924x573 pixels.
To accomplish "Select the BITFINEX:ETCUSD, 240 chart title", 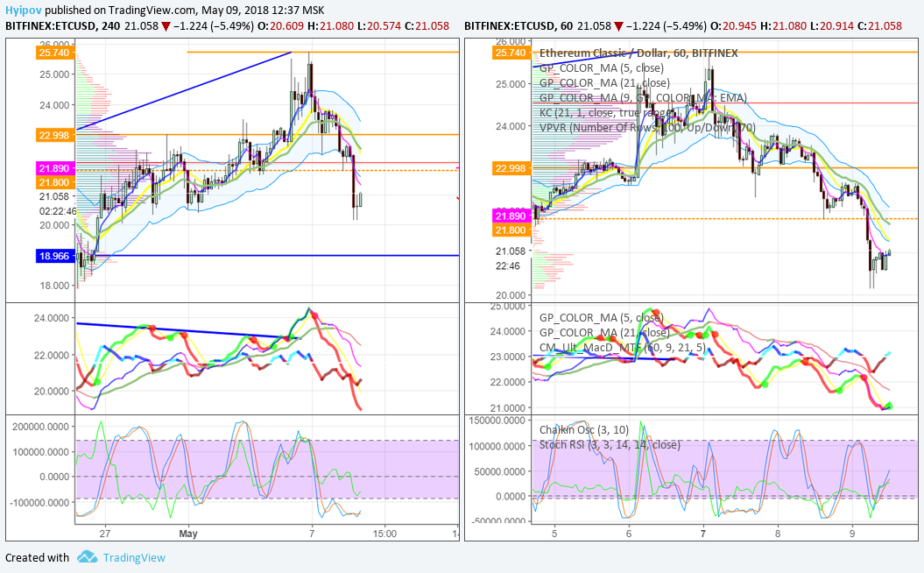I will [62, 26].
